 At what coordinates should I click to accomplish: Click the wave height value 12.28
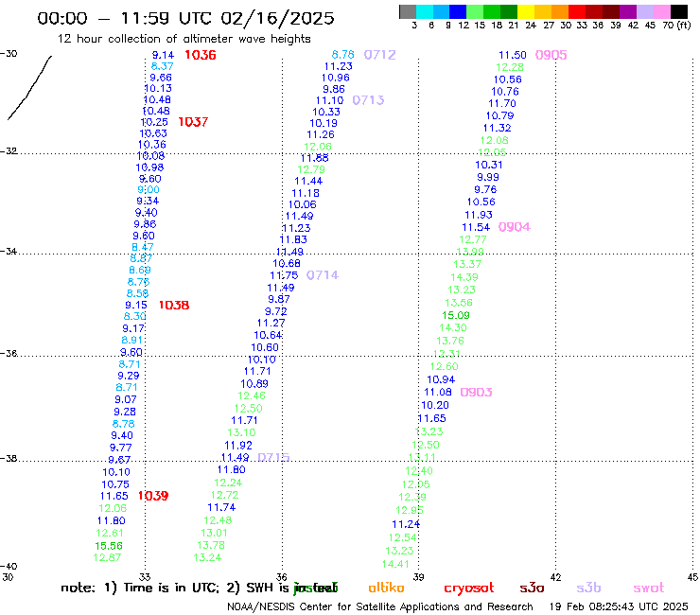point(510,67)
